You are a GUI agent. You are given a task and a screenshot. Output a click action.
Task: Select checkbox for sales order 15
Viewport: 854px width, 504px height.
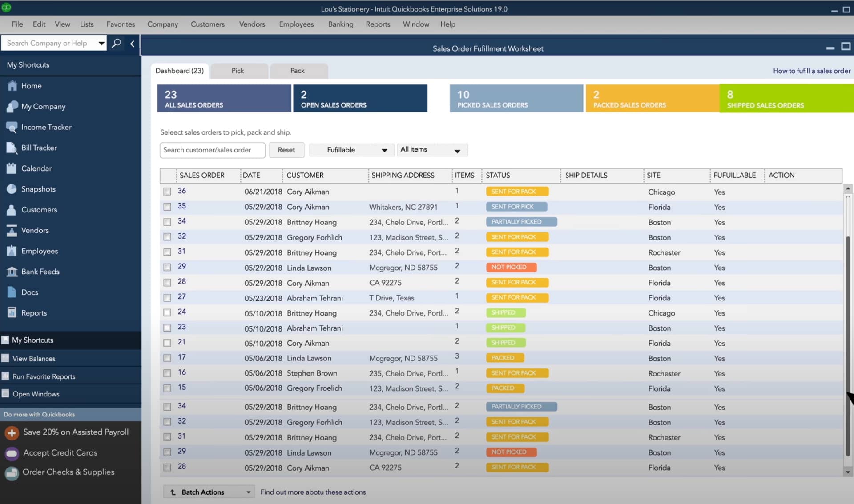tap(167, 388)
